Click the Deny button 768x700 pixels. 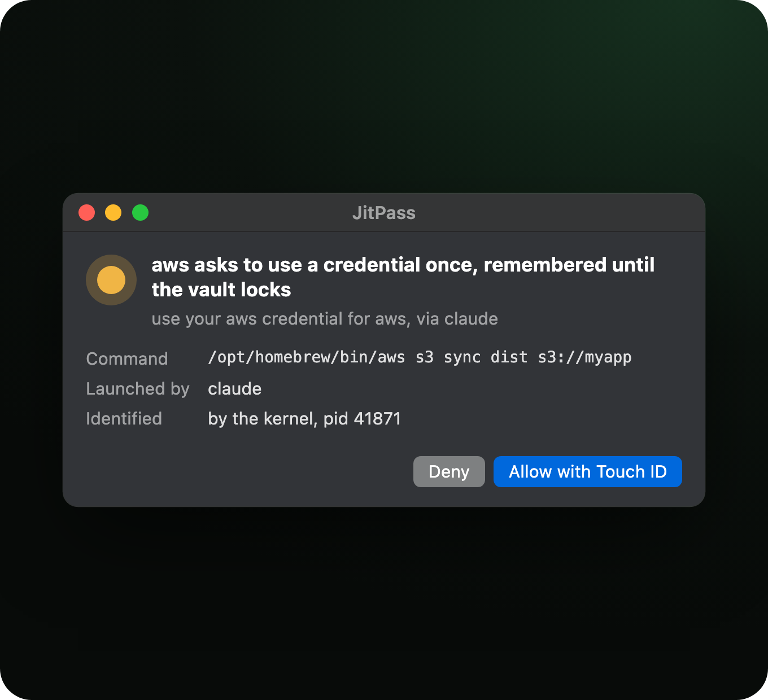(449, 471)
